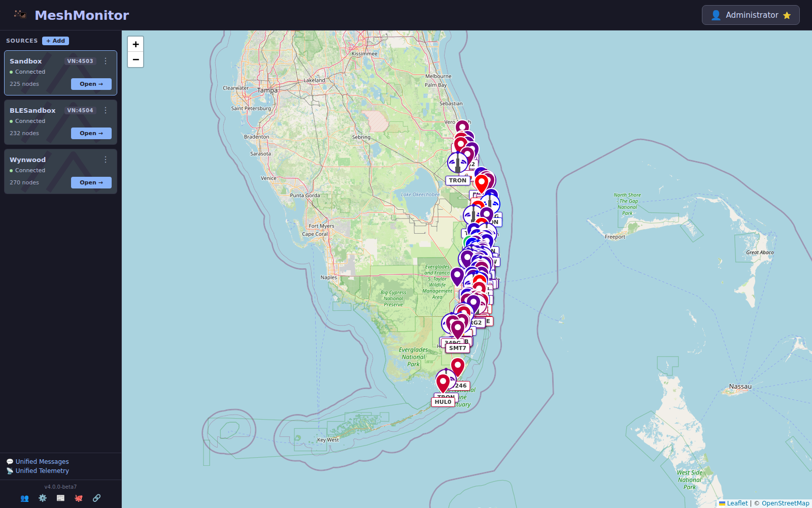This screenshot has height=508, width=812.
Task: Click the red octopus icon in the footer
Action: pyautogui.click(x=79, y=498)
